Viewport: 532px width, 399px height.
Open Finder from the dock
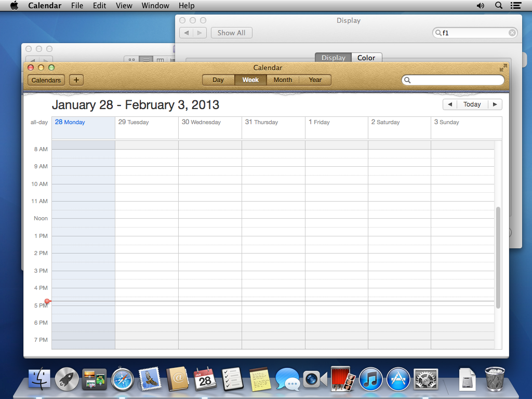coord(39,379)
